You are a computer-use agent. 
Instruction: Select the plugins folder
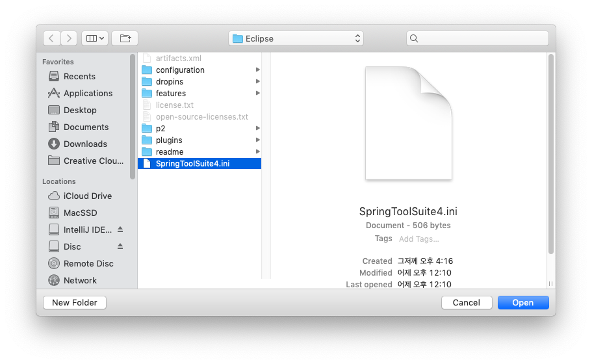click(199, 140)
